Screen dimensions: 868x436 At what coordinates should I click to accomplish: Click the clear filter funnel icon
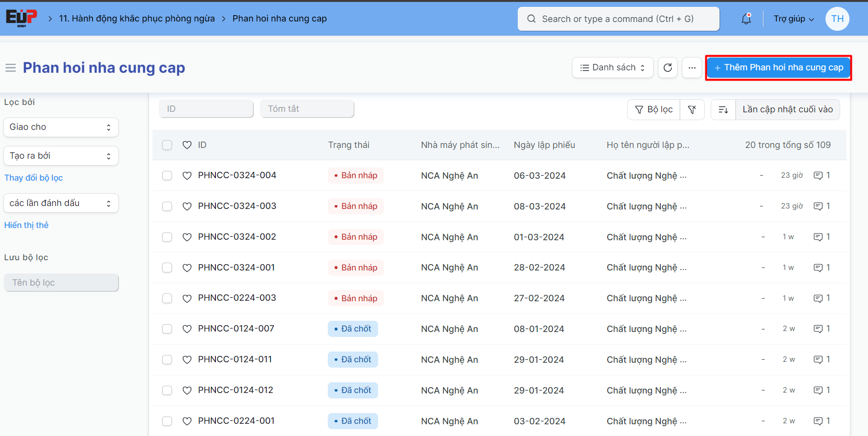692,109
